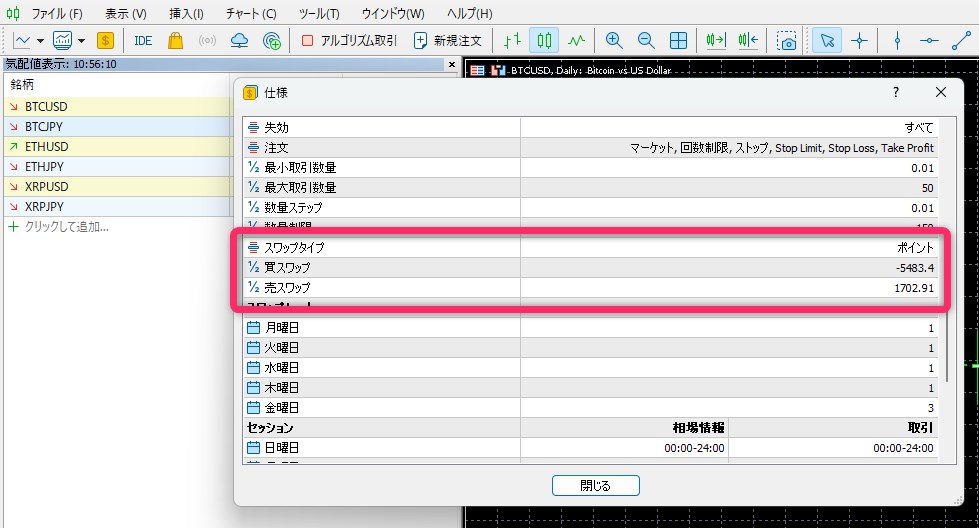Select the 数量ステップ row

[x=591, y=208]
